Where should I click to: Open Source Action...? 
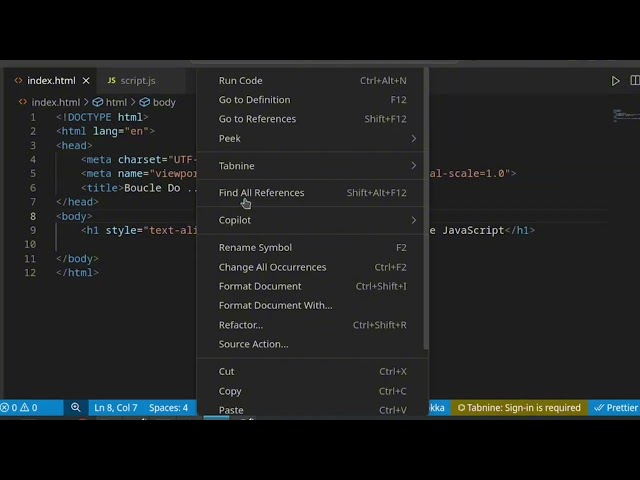click(312, 344)
